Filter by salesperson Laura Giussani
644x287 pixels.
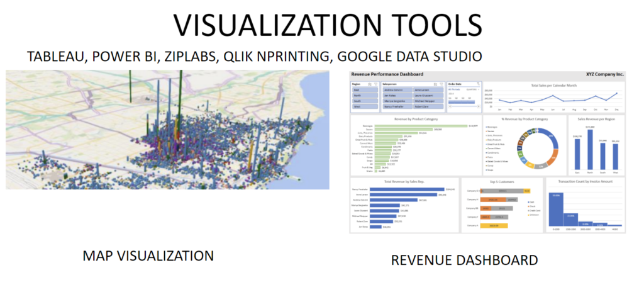428,95
